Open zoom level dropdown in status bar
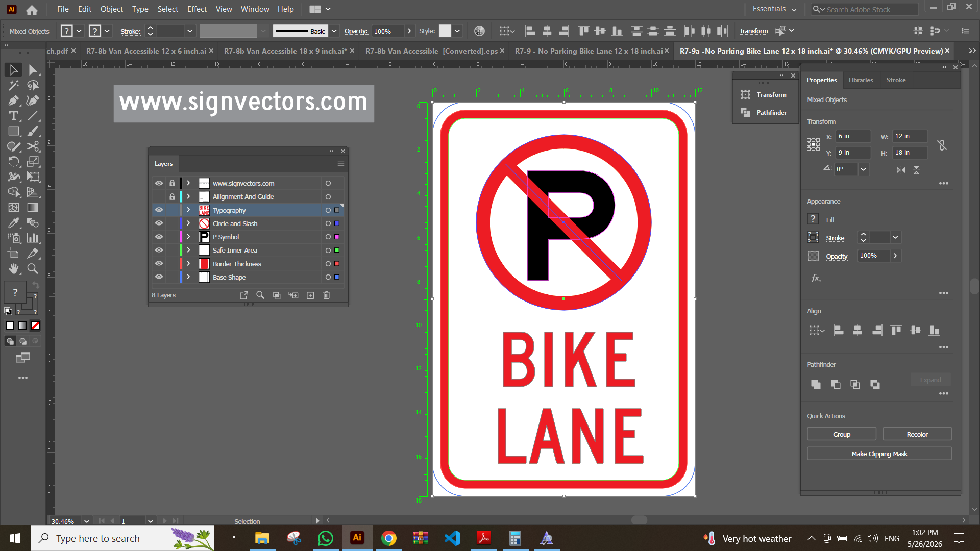Viewport: 980px width, 551px height. click(x=87, y=521)
